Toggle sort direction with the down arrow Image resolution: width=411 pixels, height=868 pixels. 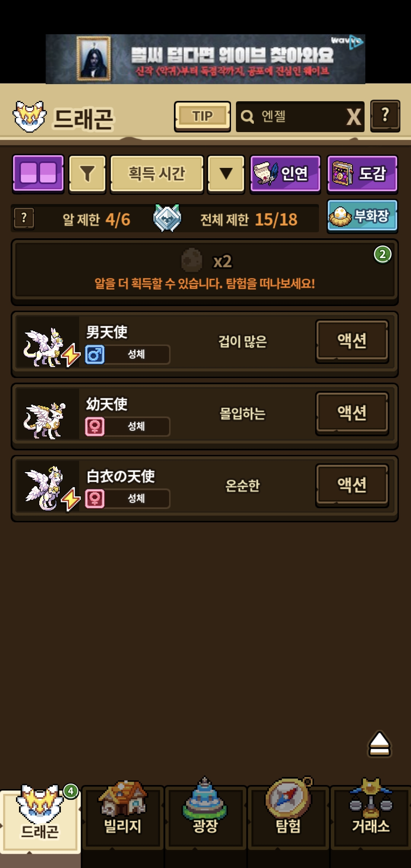226,174
